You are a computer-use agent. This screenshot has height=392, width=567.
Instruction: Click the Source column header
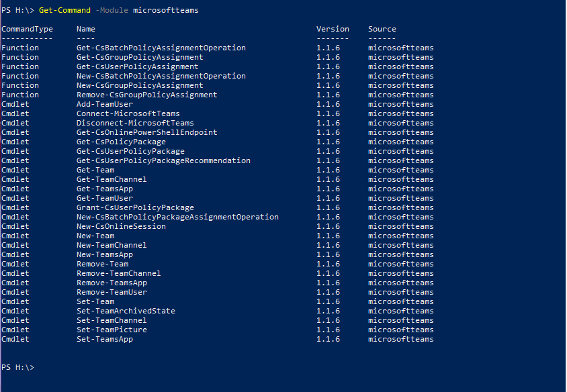coord(382,29)
